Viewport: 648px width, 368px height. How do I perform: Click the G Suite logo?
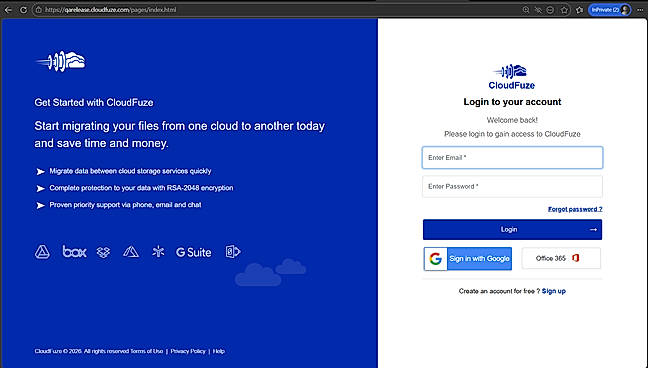(193, 252)
